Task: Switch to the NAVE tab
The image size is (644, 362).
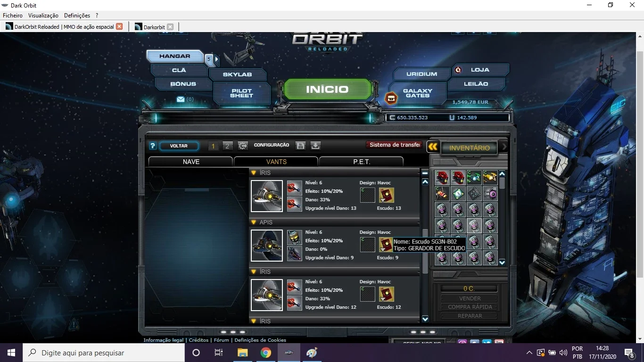Action: pyautogui.click(x=191, y=162)
